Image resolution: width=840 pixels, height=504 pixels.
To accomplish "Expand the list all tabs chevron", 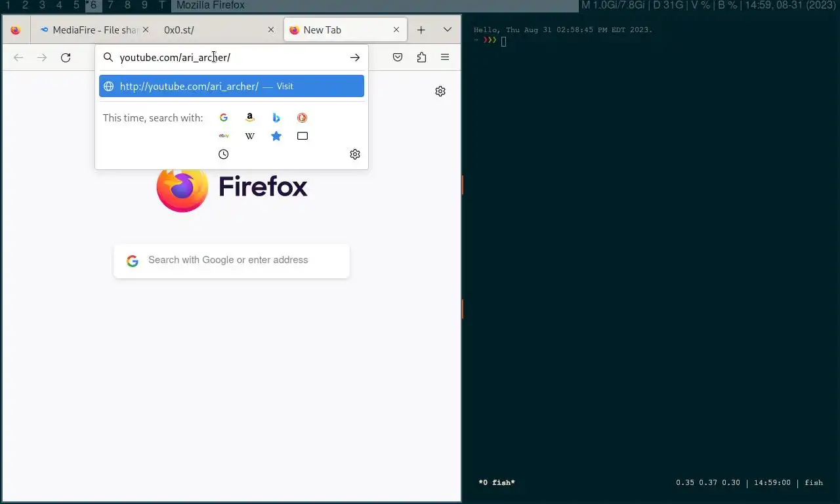I will coord(448,30).
